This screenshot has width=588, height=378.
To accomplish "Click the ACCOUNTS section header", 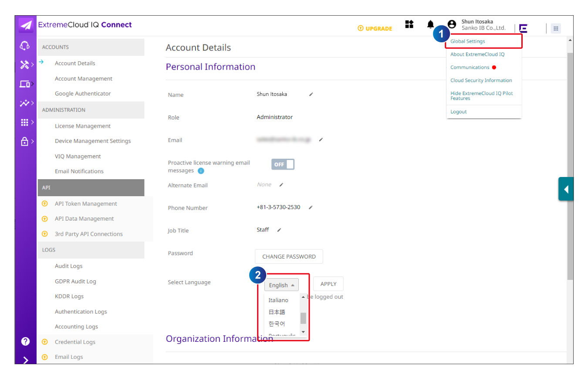I will point(91,47).
